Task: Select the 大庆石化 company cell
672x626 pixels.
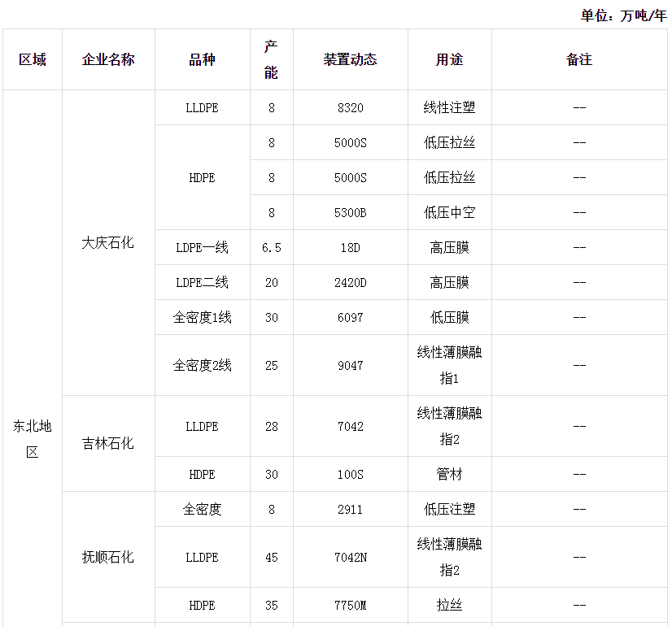Action: point(108,243)
